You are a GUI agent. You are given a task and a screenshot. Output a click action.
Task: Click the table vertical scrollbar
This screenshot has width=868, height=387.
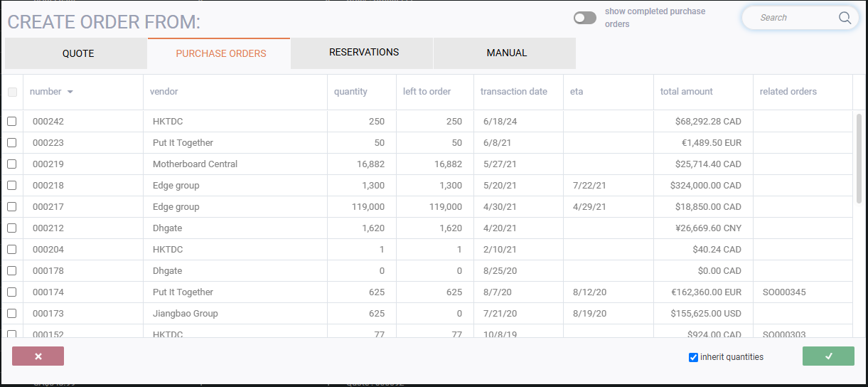coord(859,158)
